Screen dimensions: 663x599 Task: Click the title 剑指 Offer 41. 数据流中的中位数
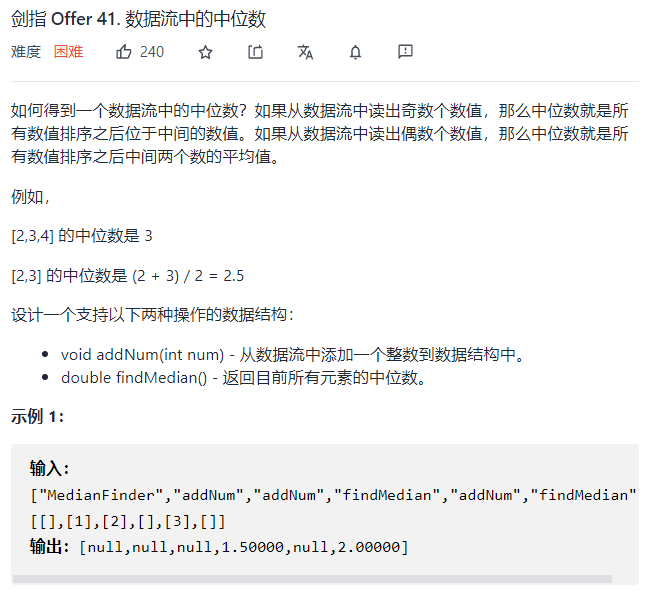point(138,19)
